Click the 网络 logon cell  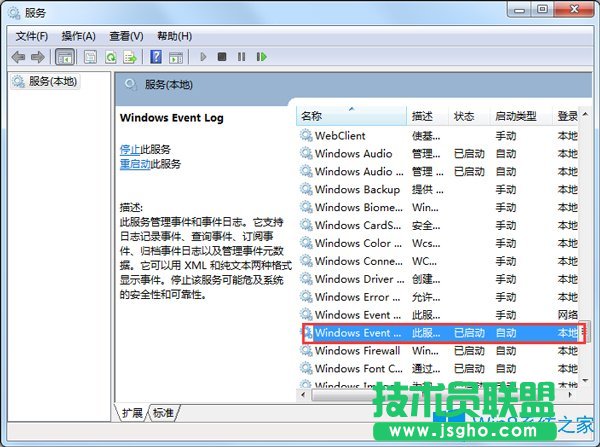[567, 315]
